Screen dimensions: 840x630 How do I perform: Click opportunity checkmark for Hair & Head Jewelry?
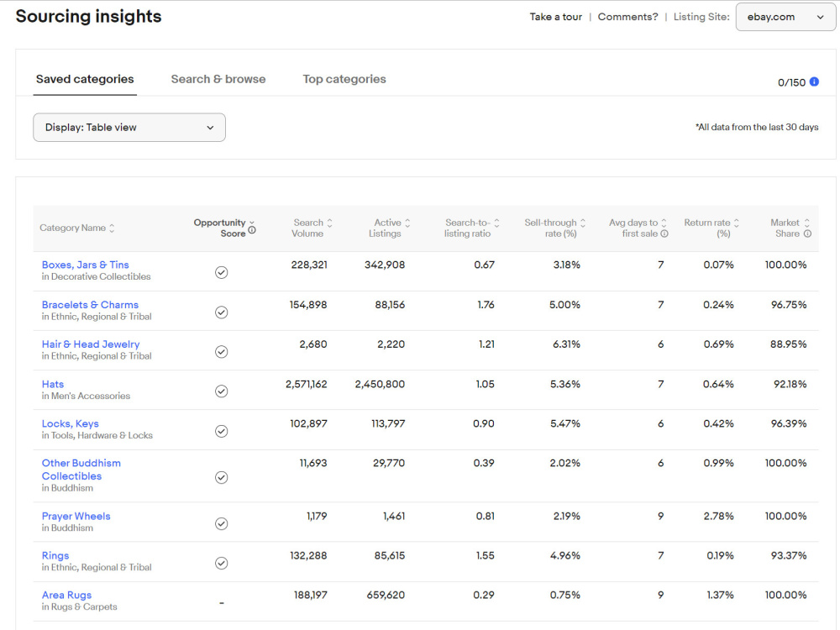(x=221, y=352)
